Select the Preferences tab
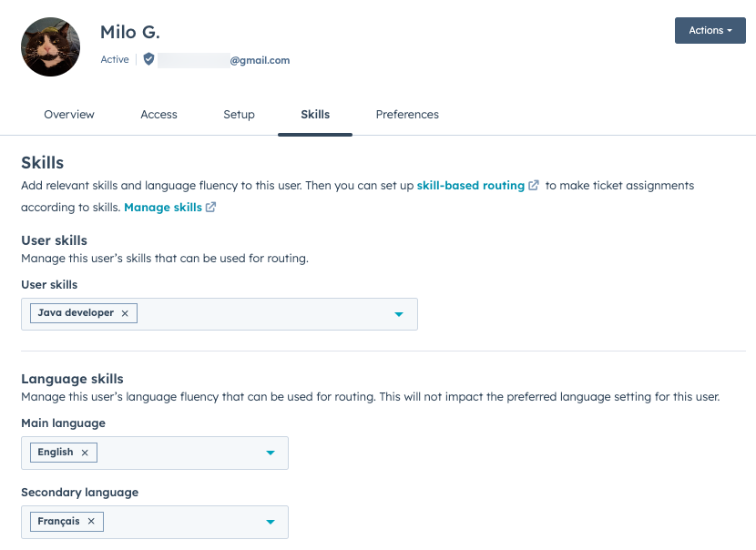Screen dimensions: 756x550 point(407,115)
